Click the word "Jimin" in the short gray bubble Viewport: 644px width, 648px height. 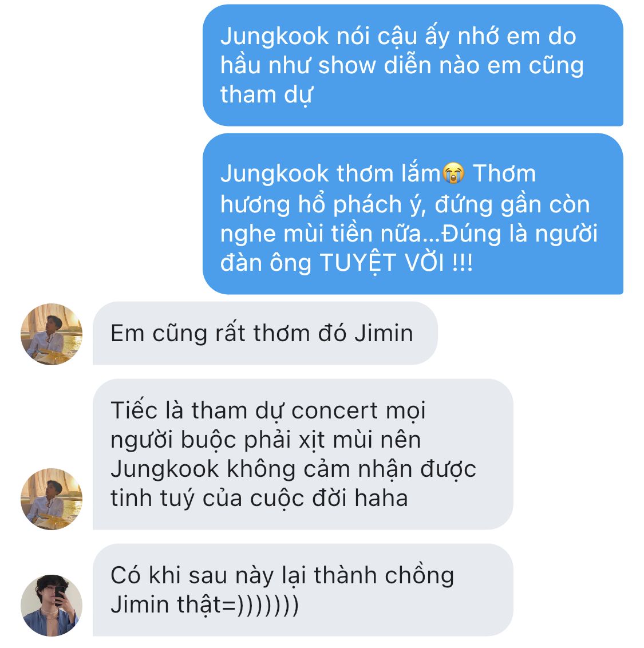384,333
